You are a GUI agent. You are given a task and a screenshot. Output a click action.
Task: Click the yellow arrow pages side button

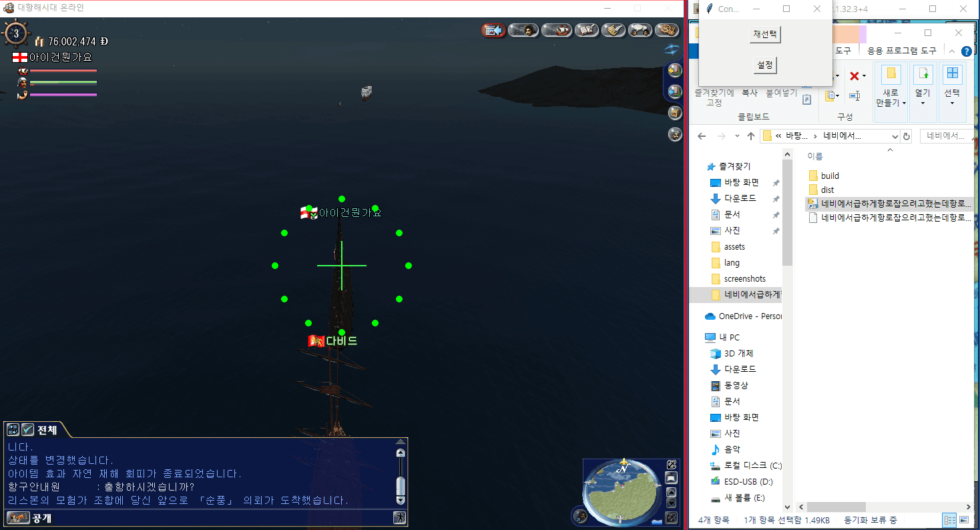click(675, 70)
